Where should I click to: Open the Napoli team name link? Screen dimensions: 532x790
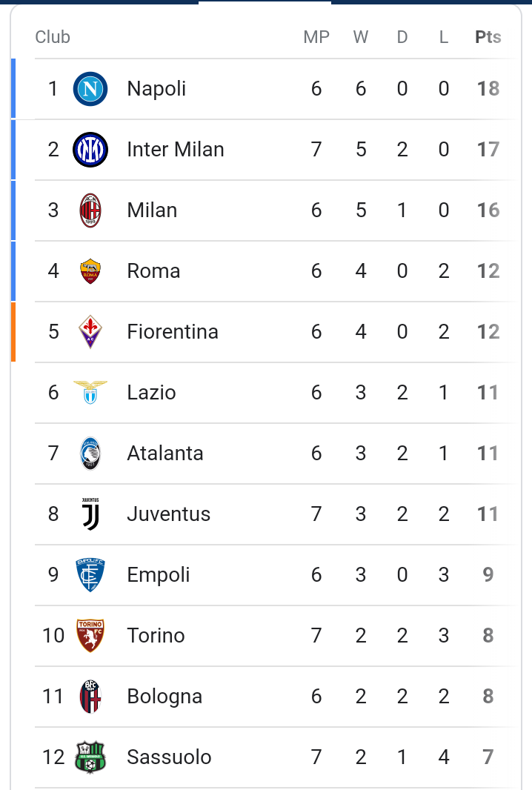(156, 89)
